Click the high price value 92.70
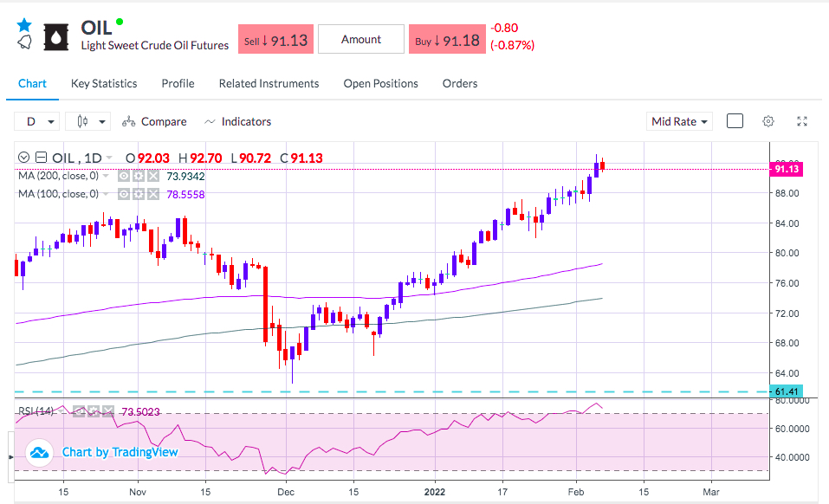Image resolution: width=829 pixels, height=504 pixels. (x=205, y=158)
